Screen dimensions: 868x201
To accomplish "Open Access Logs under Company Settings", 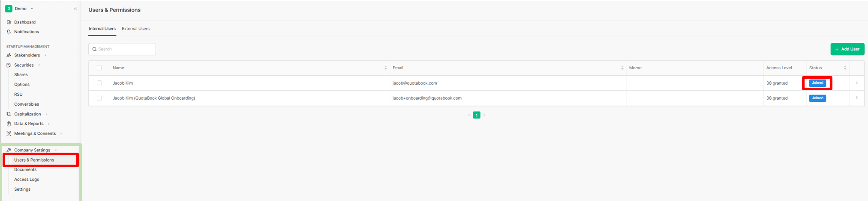I will (27, 179).
